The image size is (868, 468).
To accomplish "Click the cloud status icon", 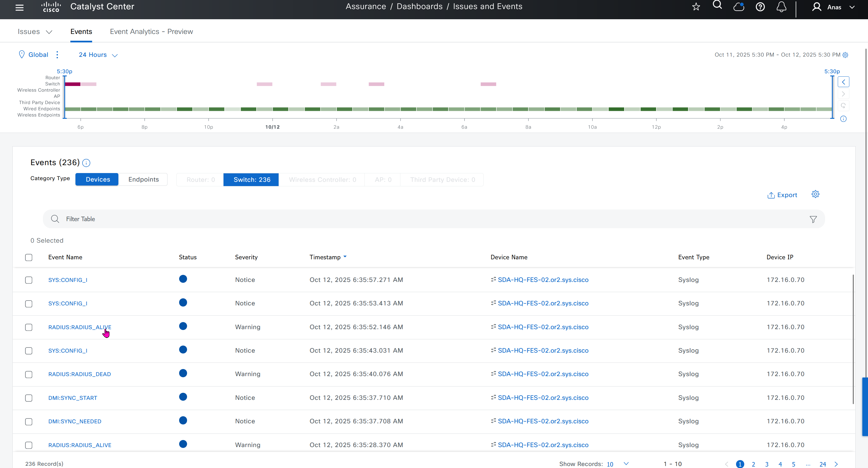I will 739,7.
